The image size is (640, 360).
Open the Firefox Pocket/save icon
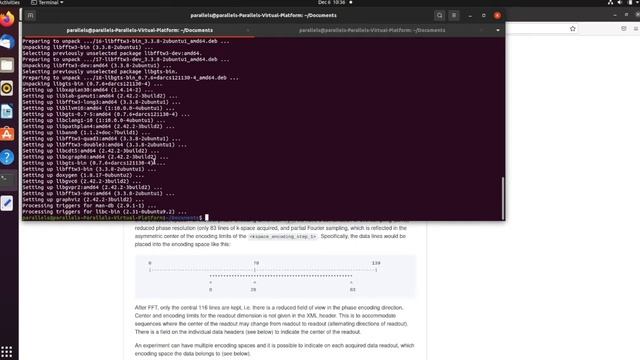coord(624,29)
